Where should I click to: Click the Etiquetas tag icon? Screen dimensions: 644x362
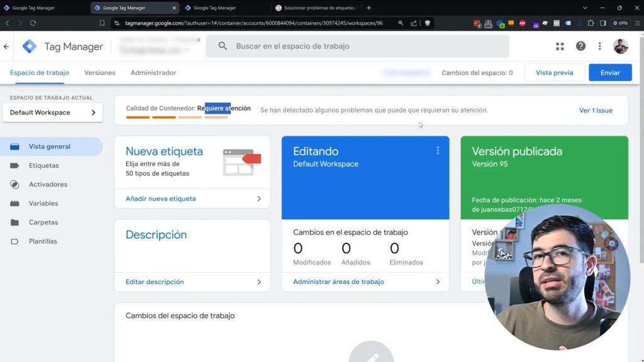(x=15, y=165)
